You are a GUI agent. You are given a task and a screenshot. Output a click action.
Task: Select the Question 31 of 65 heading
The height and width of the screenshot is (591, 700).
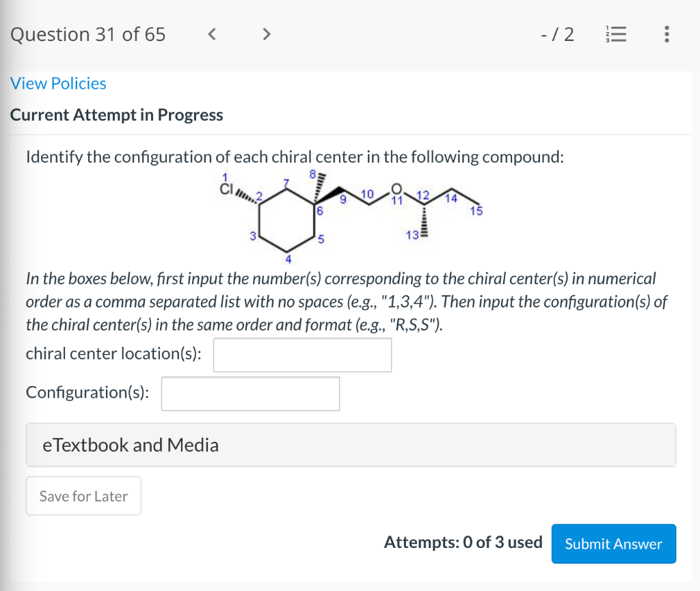(x=87, y=34)
